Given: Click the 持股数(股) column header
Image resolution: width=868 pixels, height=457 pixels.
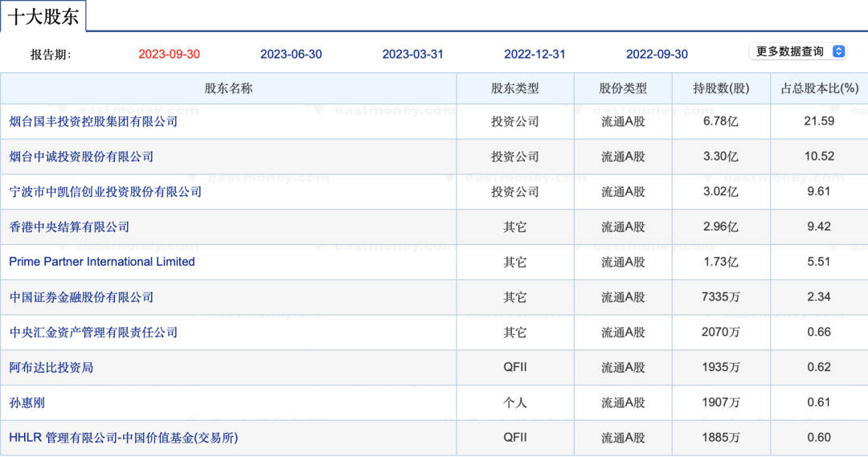Looking at the screenshot, I should [x=721, y=88].
